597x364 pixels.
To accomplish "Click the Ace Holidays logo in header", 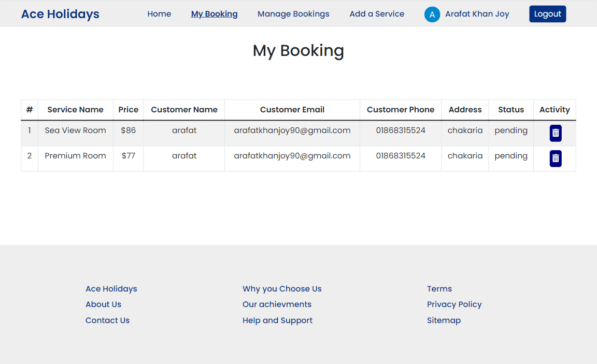I will click(x=60, y=14).
